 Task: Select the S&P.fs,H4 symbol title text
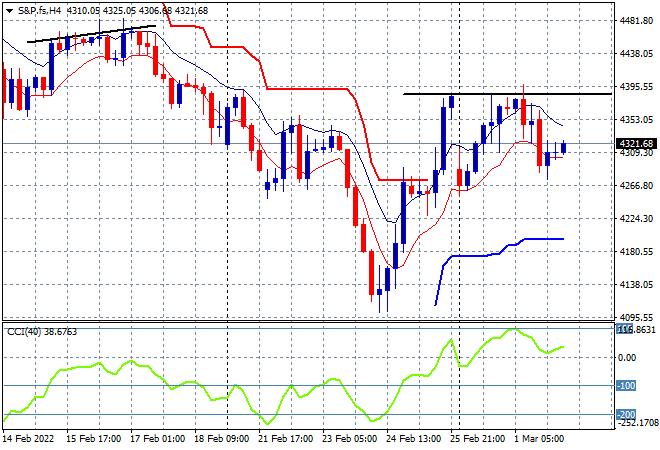pyautogui.click(x=40, y=11)
